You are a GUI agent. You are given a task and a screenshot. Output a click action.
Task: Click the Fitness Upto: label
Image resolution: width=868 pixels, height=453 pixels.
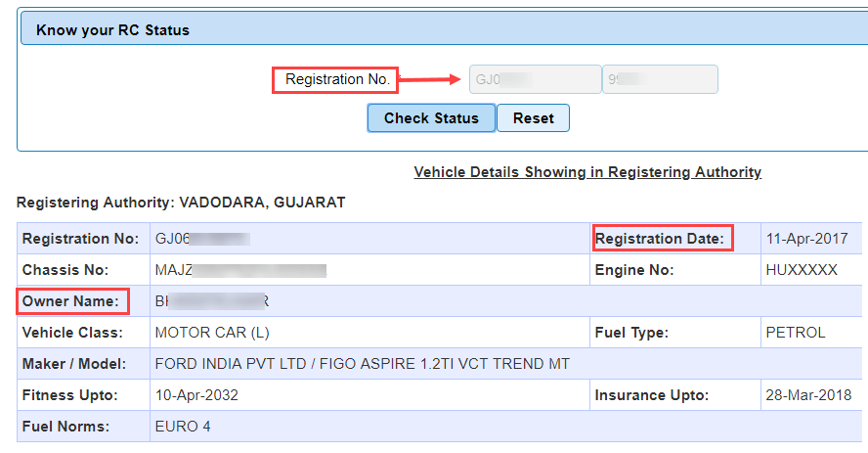coord(70,395)
